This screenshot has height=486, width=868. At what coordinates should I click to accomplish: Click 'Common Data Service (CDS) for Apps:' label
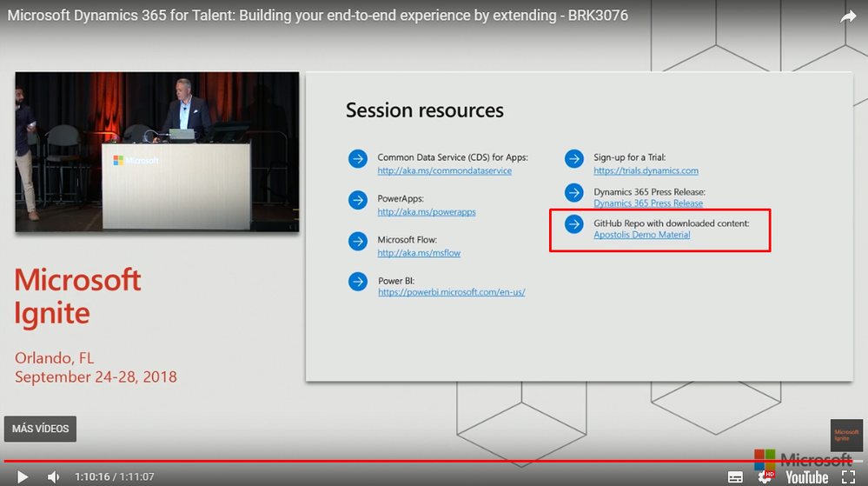coord(453,157)
